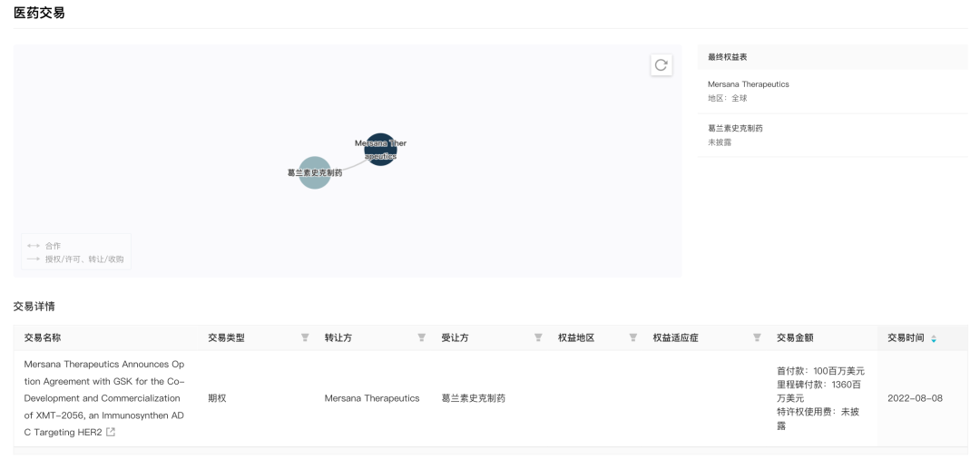This screenshot has height=459, width=980.
Task: Click the 特许权使用费 text
Action: (x=818, y=419)
